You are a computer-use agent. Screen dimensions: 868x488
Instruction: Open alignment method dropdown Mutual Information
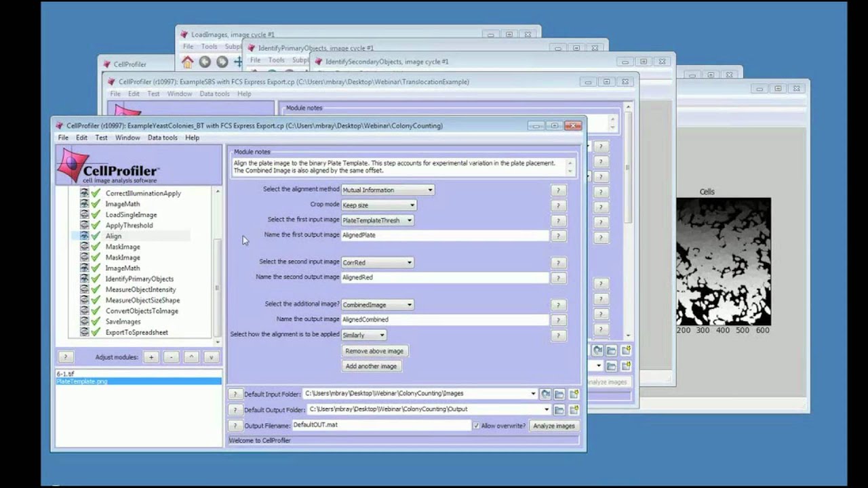pos(387,190)
